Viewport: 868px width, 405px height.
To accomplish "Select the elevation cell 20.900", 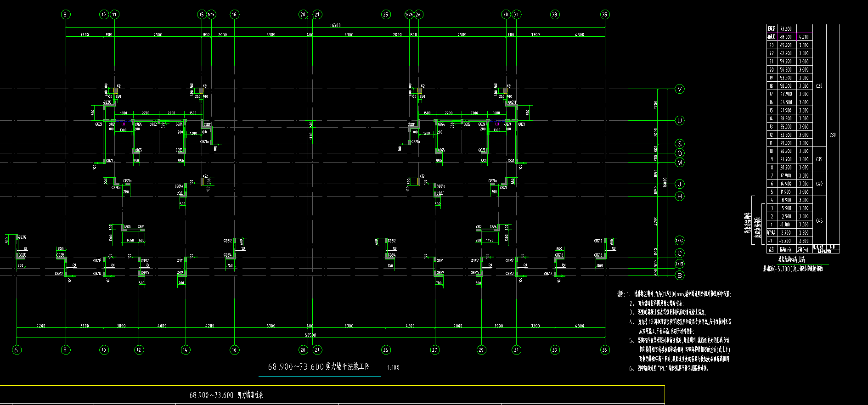I will (786, 168).
